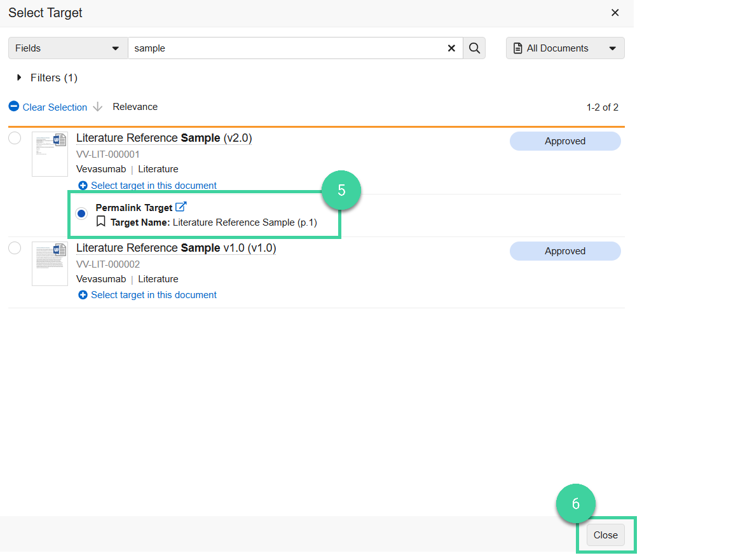Run search with the magnifying glass icon

[474, 48]
